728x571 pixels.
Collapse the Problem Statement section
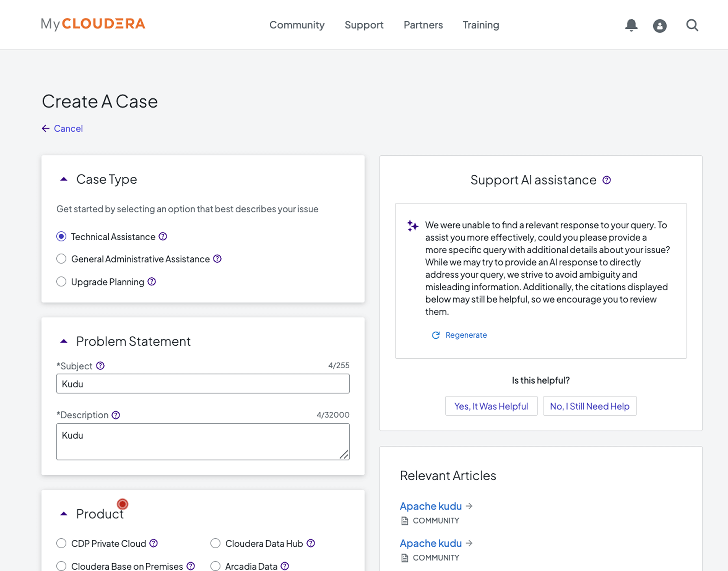[x=63, y=341]
